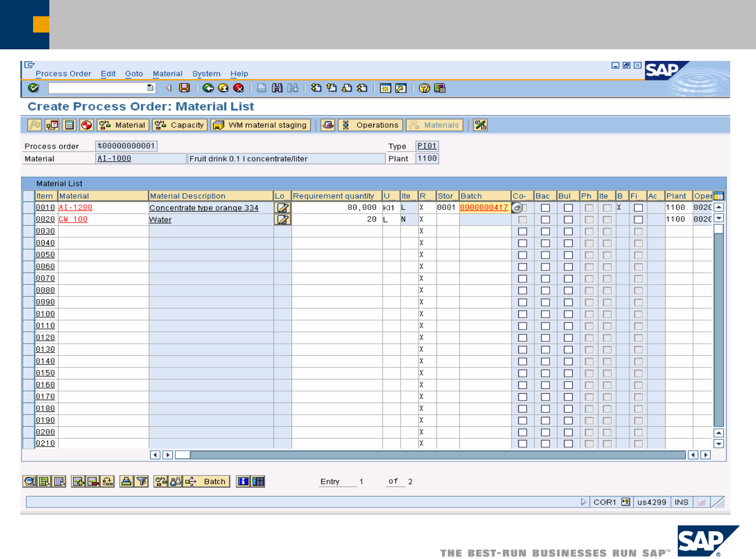
Task: Click the Customize Local Layout icon
Action: click(x=440, y=88)
